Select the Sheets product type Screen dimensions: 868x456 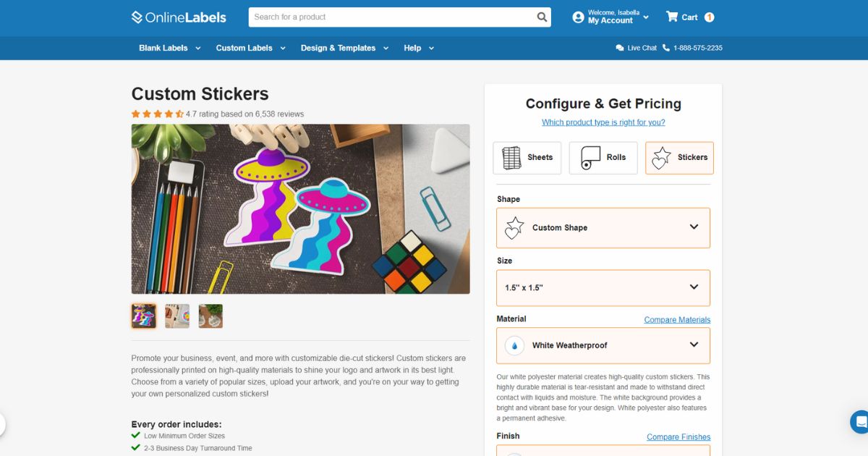[x=527, y=158]
